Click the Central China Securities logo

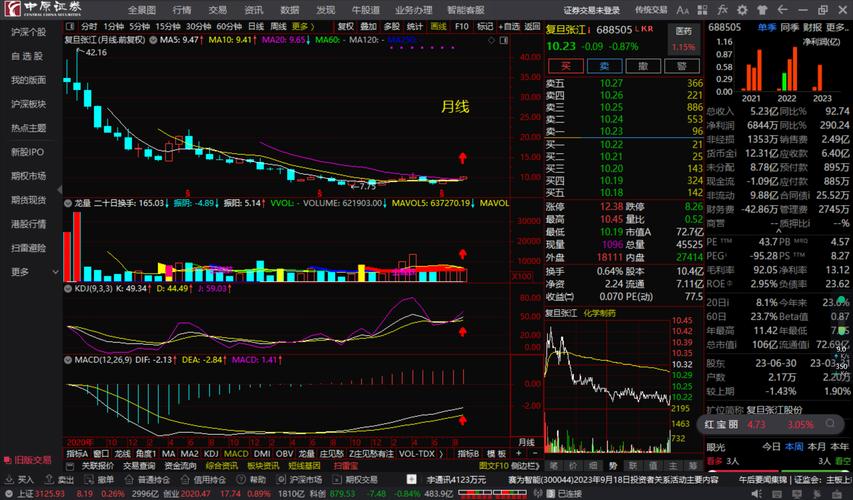[43, 9]
